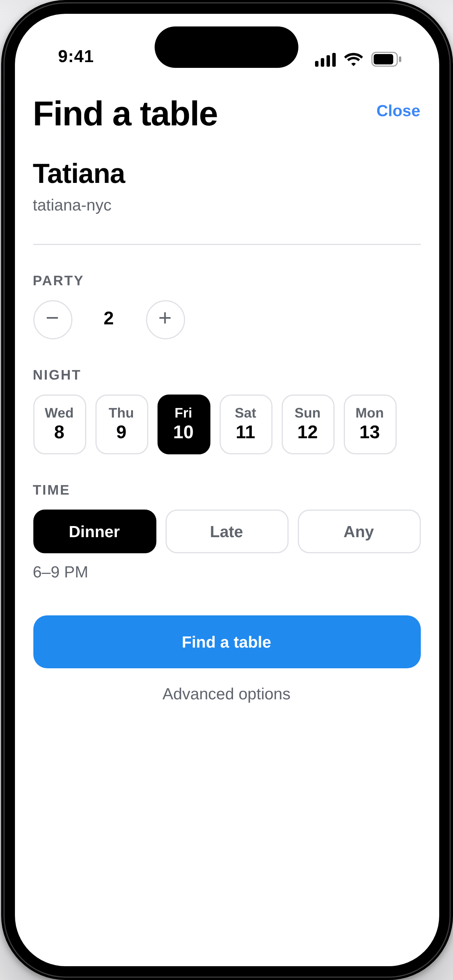Decrease party size with minus button
Viewport: 453px width, 980px height.
53,319
